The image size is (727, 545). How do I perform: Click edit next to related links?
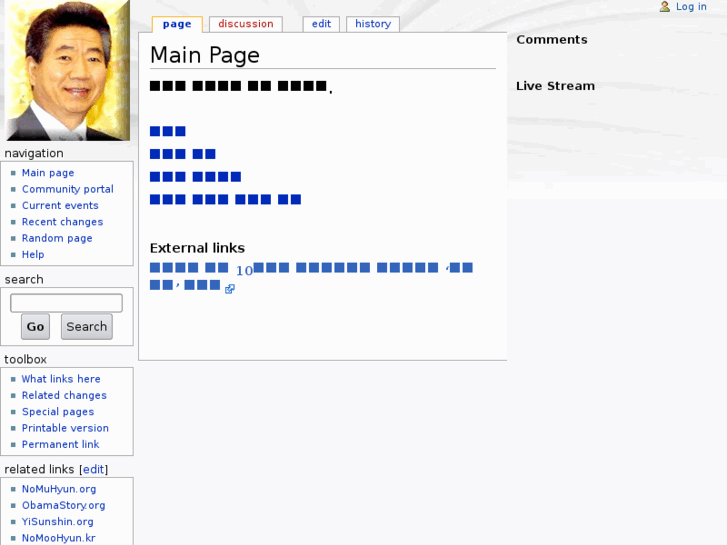click(x=93, y=469)
